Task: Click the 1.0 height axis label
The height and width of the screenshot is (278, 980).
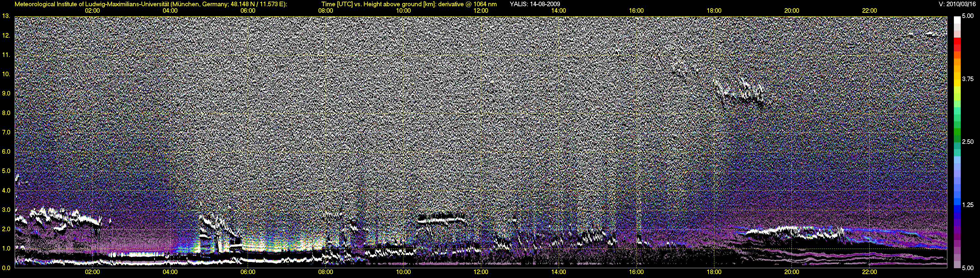Action: (7, 248)
